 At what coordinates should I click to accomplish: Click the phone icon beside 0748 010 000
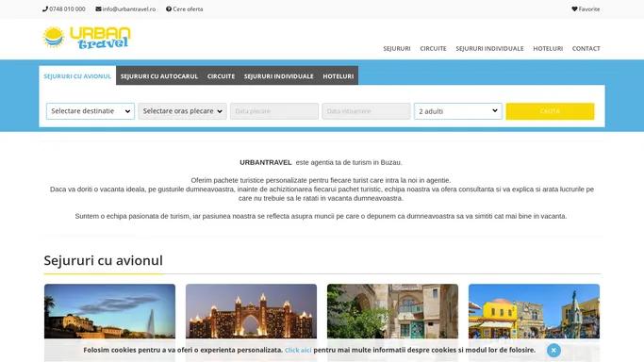point(45,9)
